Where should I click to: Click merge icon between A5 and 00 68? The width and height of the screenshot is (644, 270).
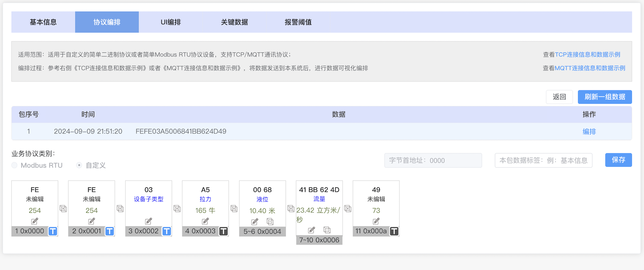pos(234,208)
